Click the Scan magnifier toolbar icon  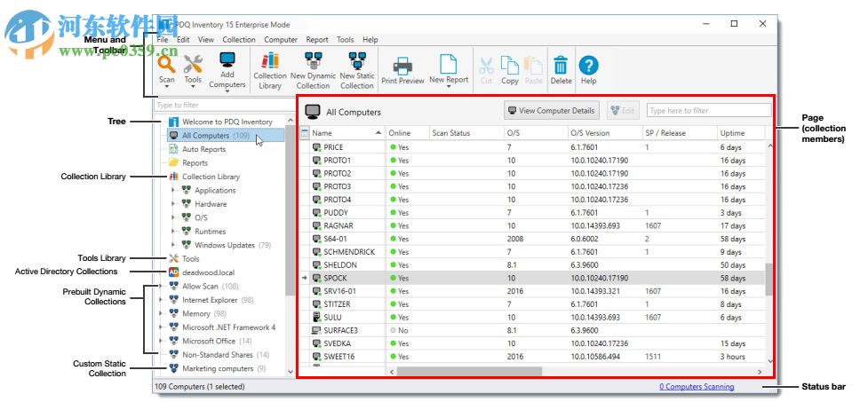(x=166, y=64)
